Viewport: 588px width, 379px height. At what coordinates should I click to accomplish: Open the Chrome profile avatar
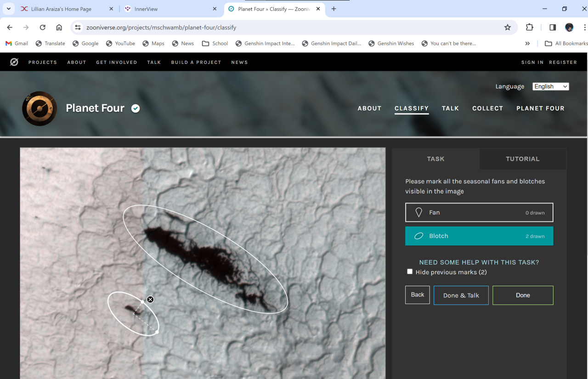pos(570,28)
